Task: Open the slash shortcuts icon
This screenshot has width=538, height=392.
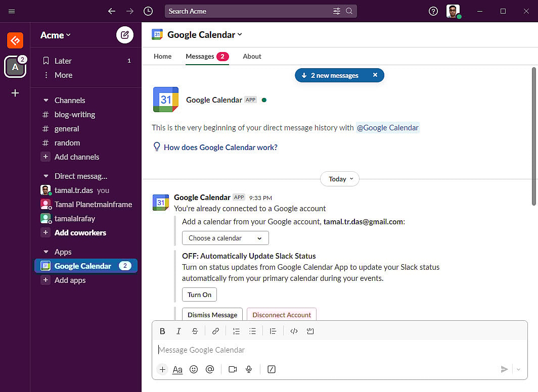Action: (x=272, y=369)
